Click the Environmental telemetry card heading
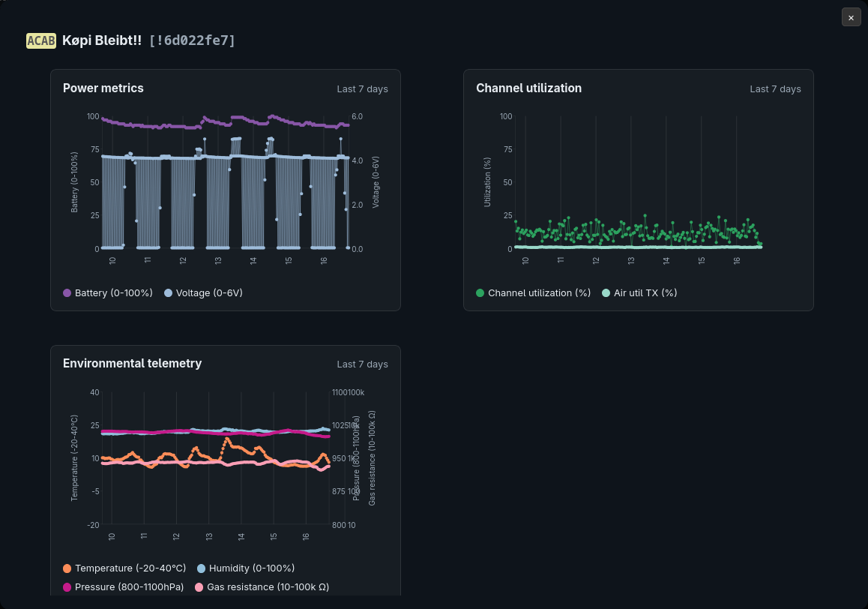Screen dimensions: 868x609 point(132,363)
